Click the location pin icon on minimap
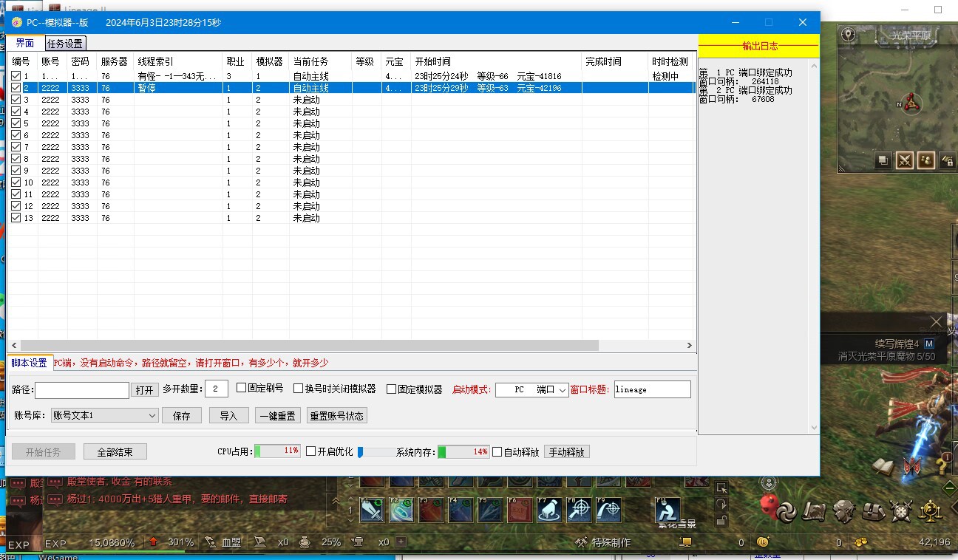Screen dimensions: 958x560 tap(848, 35)
